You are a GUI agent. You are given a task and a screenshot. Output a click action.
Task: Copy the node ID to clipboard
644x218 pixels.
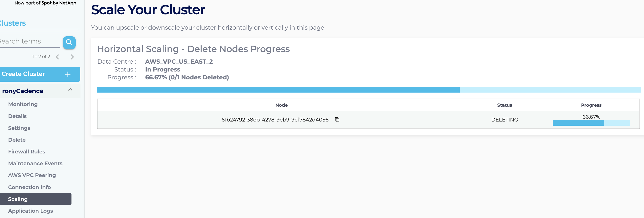[x=337, y=120]
